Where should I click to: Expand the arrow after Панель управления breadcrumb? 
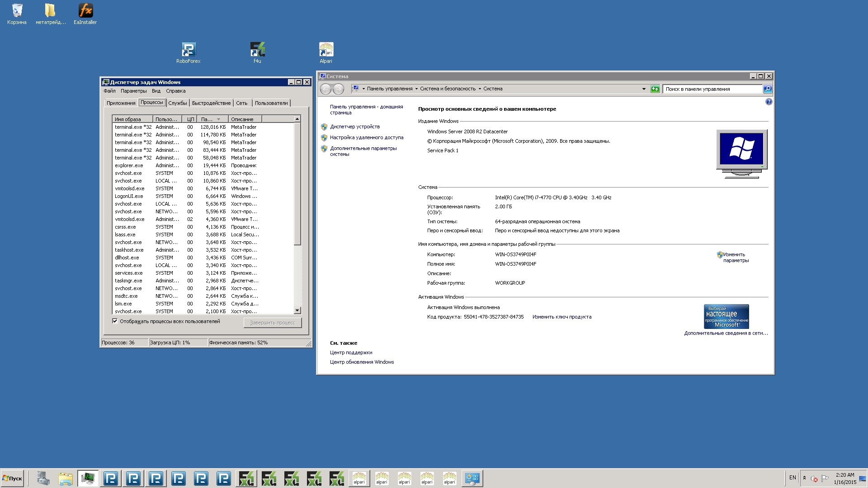[x=416, y=89]
